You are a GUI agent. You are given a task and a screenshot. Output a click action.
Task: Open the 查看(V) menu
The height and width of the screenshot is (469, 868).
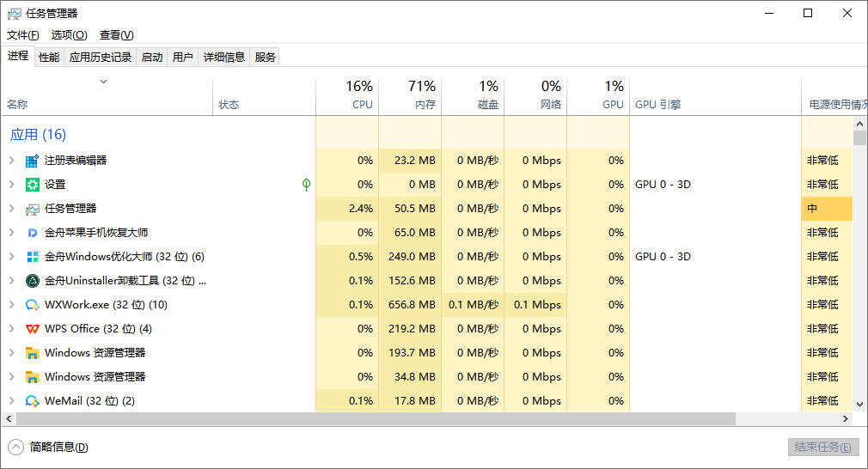(x=116, y=35)
